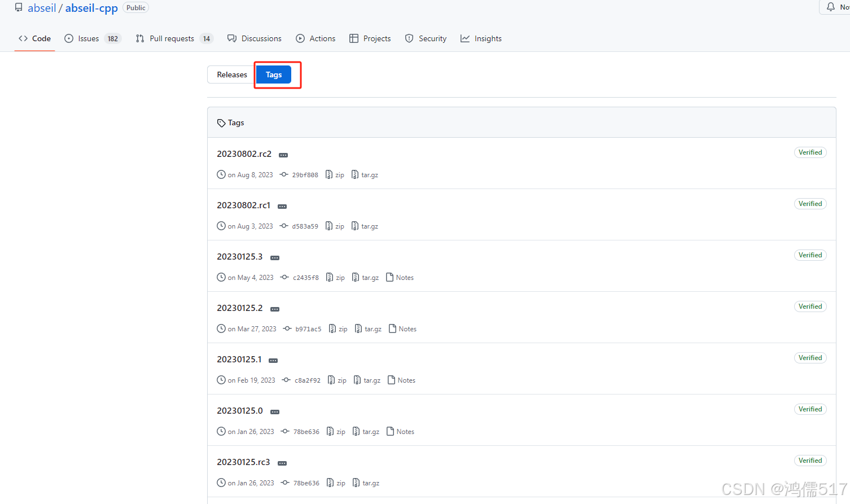Expand ellipsis details for 20230125.2
This screenshot has width=850, height=504.
(275, 309)
